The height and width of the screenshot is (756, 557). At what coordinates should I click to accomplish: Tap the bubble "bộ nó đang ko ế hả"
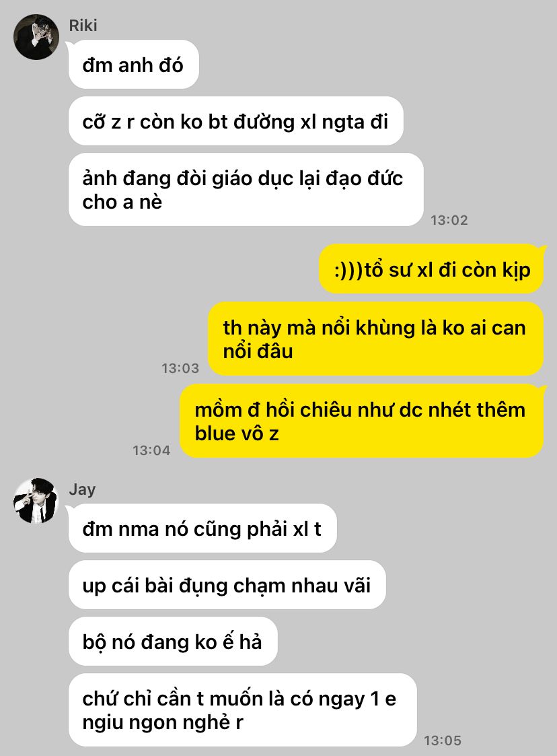click(x=173, y=642)
